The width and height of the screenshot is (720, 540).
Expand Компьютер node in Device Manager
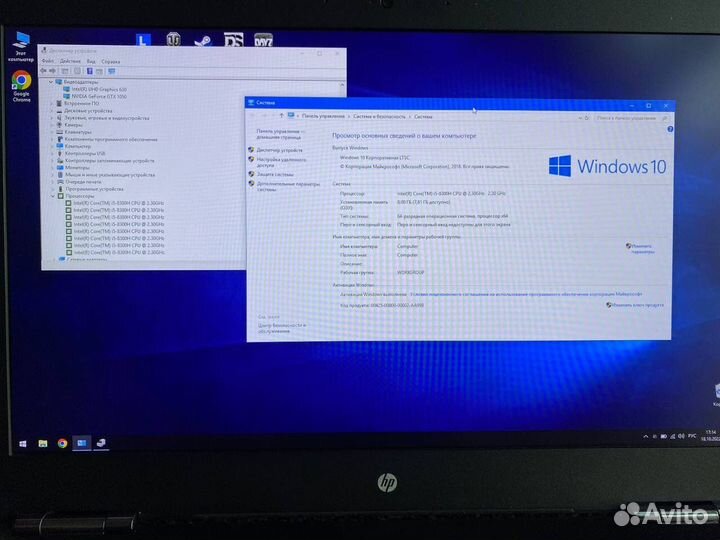(x=52, y=146)
